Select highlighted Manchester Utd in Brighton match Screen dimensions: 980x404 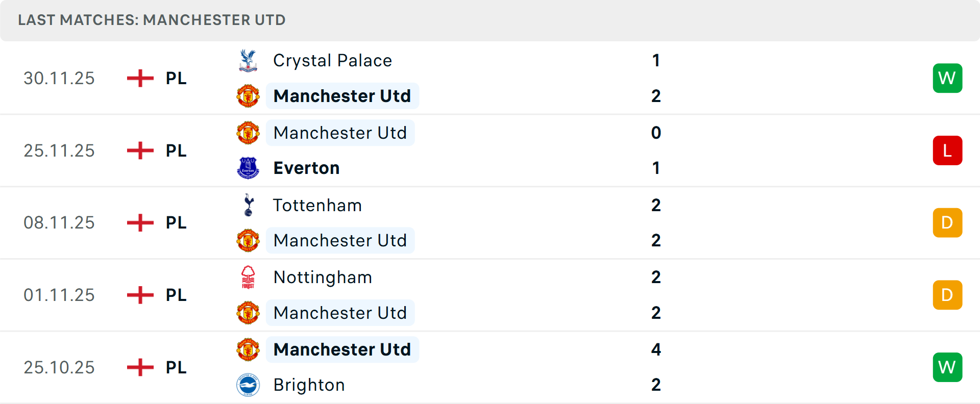(342, 349)
